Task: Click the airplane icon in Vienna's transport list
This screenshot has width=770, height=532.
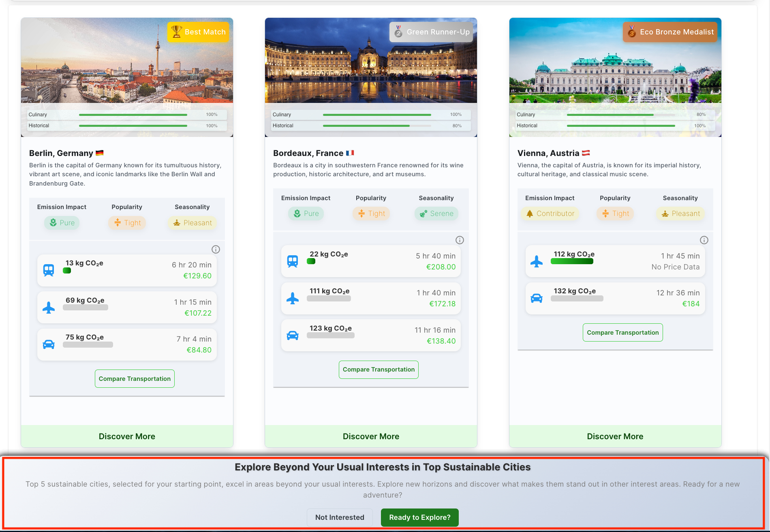Action: 537,261
